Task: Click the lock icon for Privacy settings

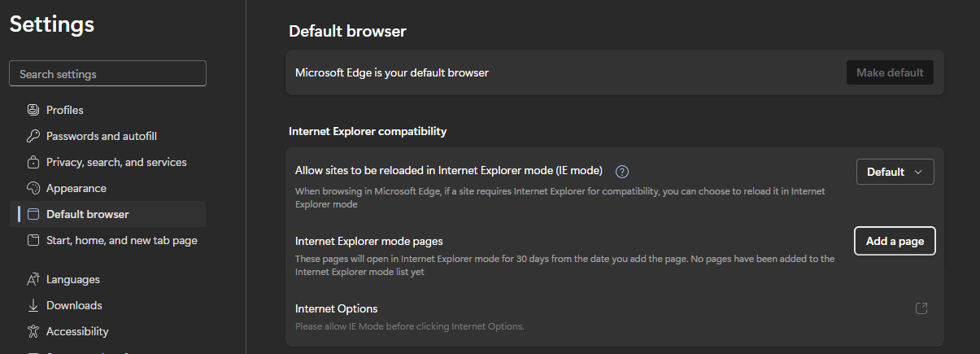Action: coord(33,162)
